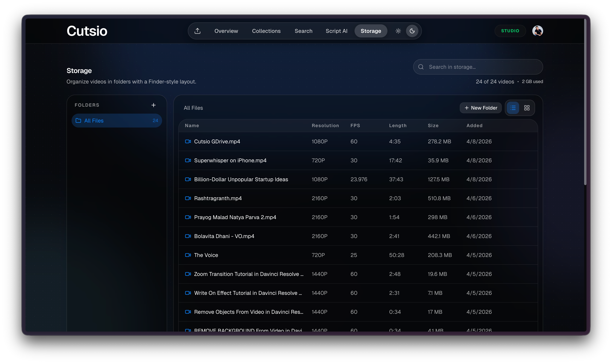Go to the Collections tab
Screen dimensions: 612x364
click(266, 31)
